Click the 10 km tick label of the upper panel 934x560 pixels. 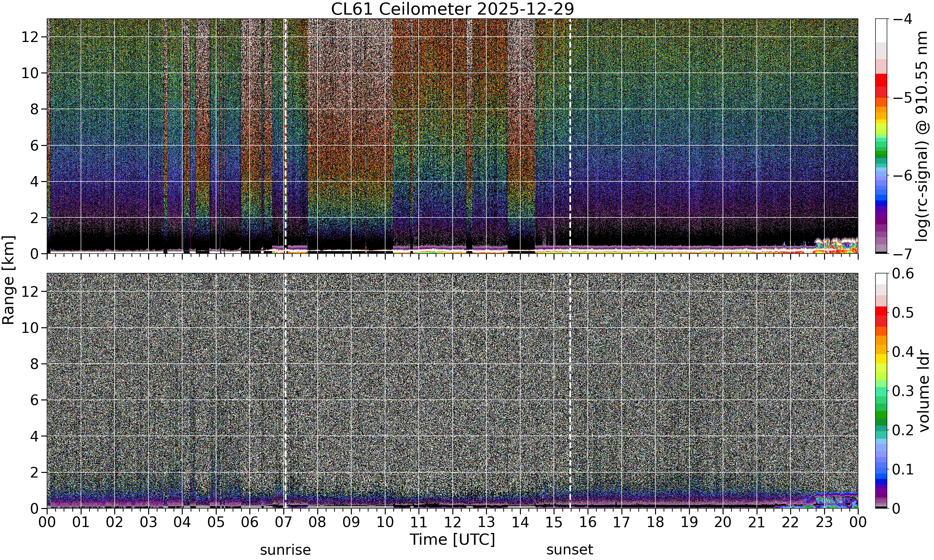click(x=30, y=73)
